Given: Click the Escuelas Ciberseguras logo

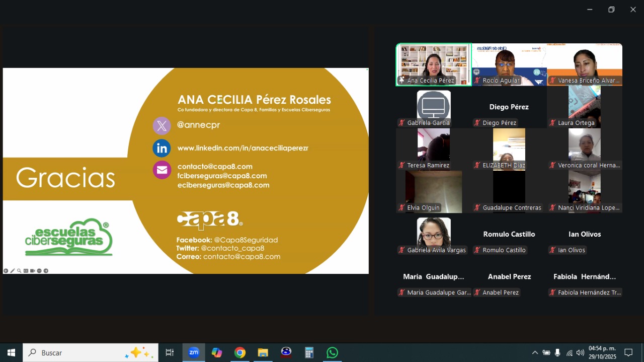Looking at the screenshot, I should click(x=69, y=237).
